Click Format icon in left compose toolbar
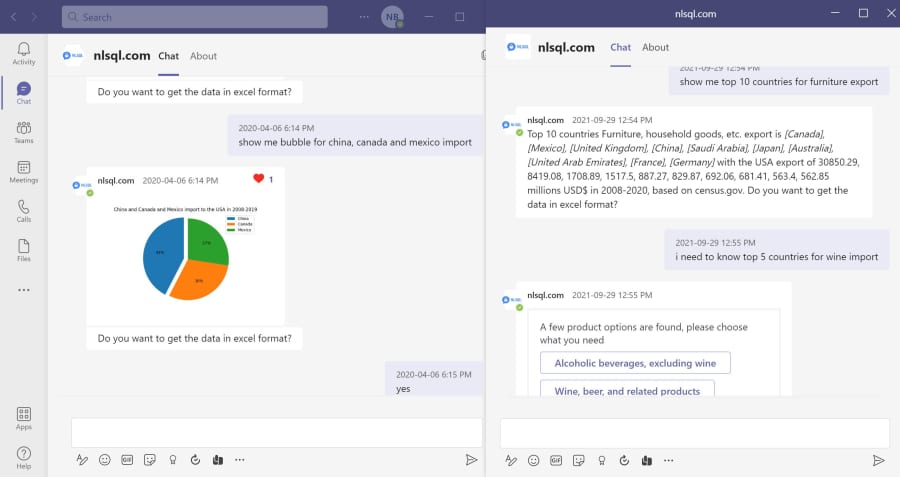The image size is (900, 477). (x=82, y=460)
